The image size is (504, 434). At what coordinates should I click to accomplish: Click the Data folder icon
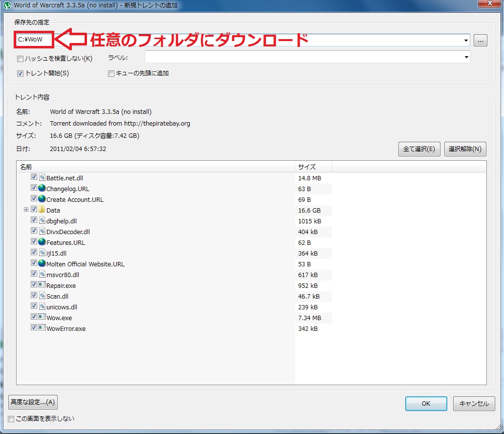(x=42, y=210)
